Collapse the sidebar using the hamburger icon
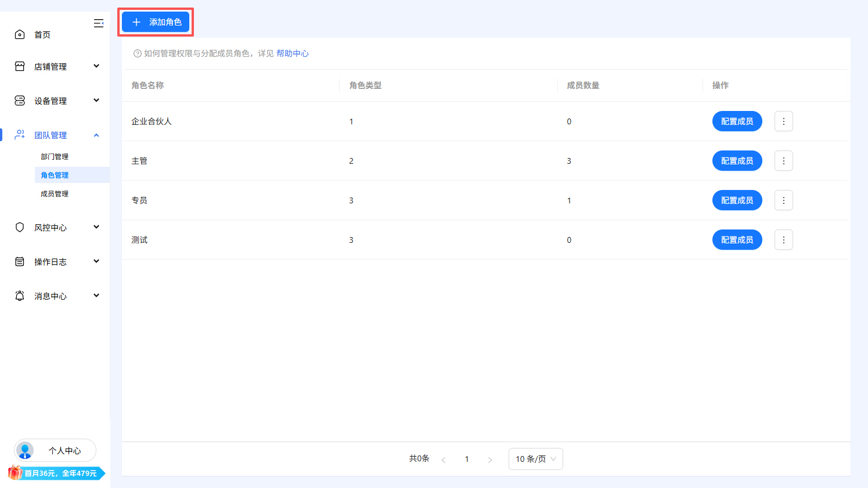The height and width of the screenshot is (488, 868). [x=98, y=23]
